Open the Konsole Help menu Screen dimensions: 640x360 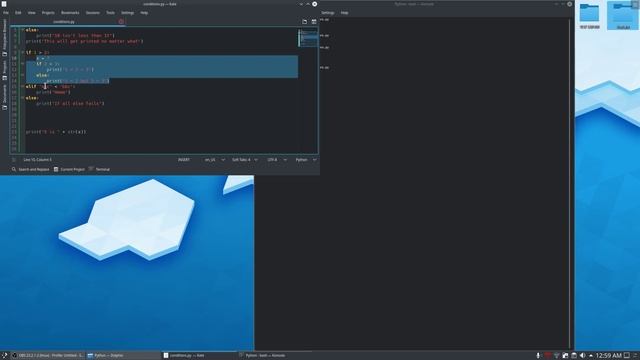click(344, 13)
